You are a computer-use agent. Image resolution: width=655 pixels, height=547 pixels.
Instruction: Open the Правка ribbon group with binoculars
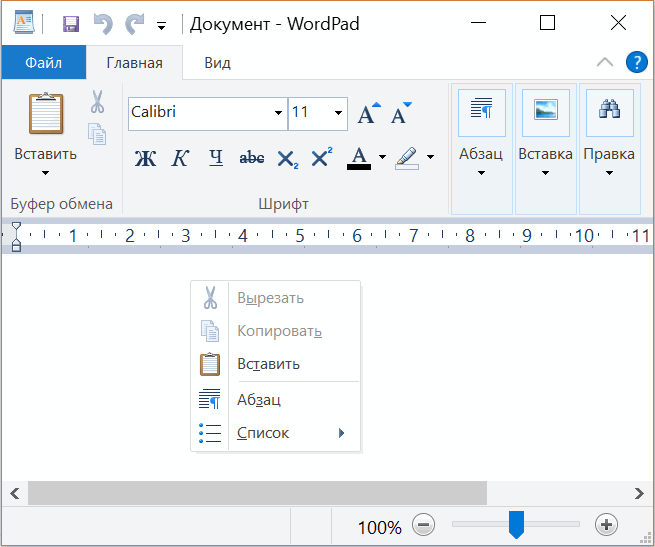609,148
